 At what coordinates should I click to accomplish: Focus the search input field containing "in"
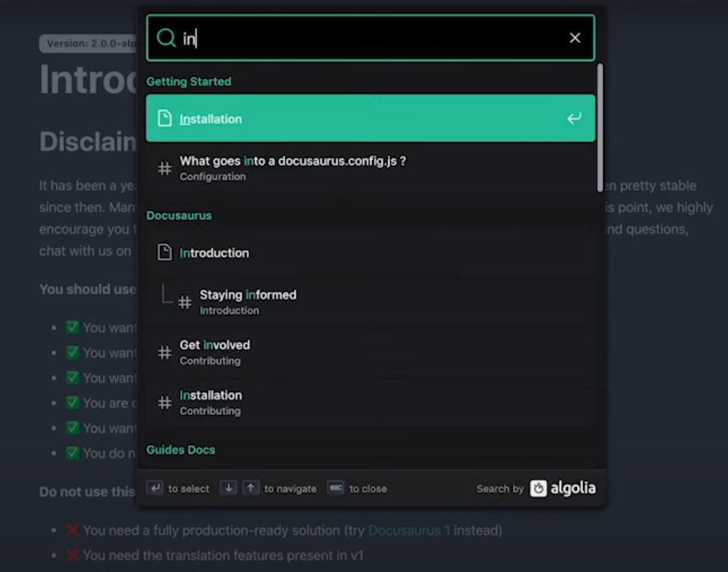pos(370,38)
